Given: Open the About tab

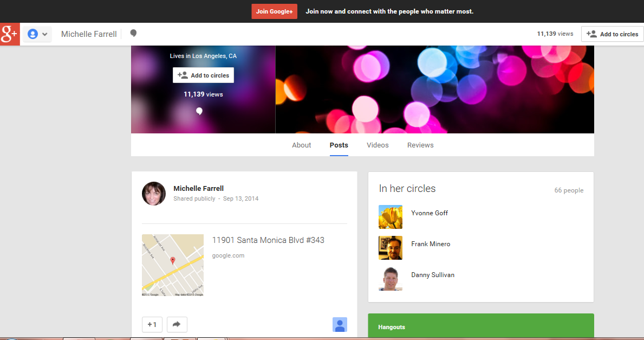Looking at the screenshot, I should click(x=302, y=145).
